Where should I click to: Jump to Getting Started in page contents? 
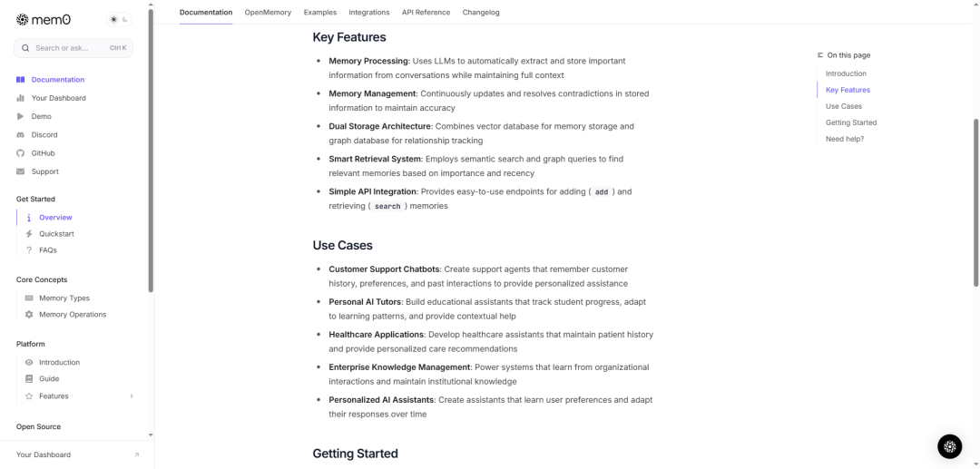point(850,122)
